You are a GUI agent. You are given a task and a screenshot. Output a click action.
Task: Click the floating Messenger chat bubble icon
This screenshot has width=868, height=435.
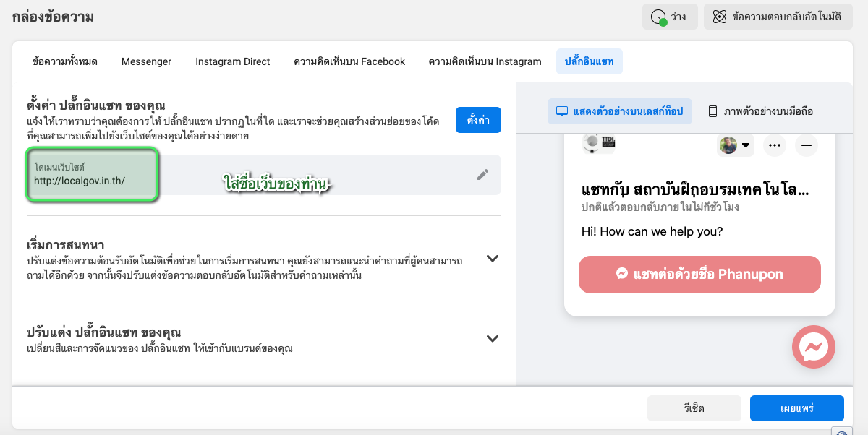(x=814, y=348)
